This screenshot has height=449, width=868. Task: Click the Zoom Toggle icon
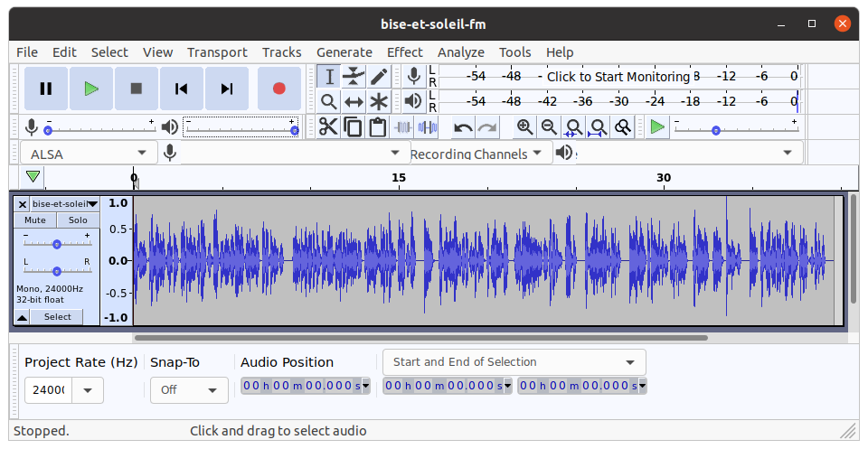[x=623, y=127]
